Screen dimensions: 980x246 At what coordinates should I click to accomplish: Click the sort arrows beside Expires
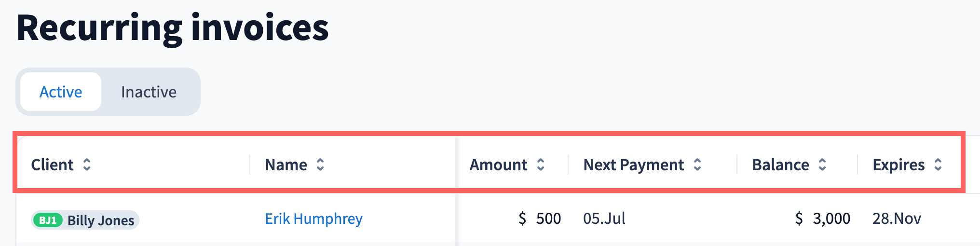[938, 165]
